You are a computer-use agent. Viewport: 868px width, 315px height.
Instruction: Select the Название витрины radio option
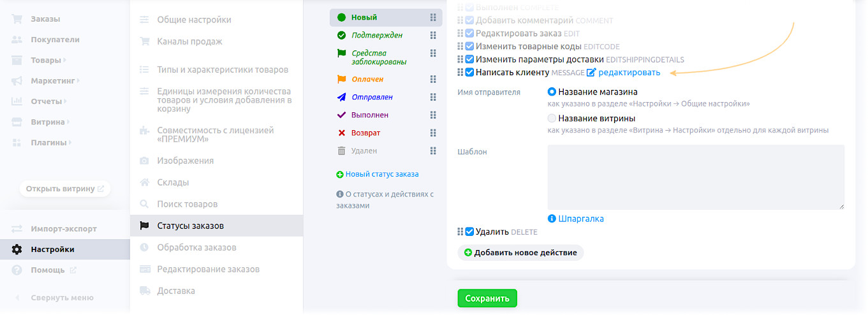click(552, 118)
